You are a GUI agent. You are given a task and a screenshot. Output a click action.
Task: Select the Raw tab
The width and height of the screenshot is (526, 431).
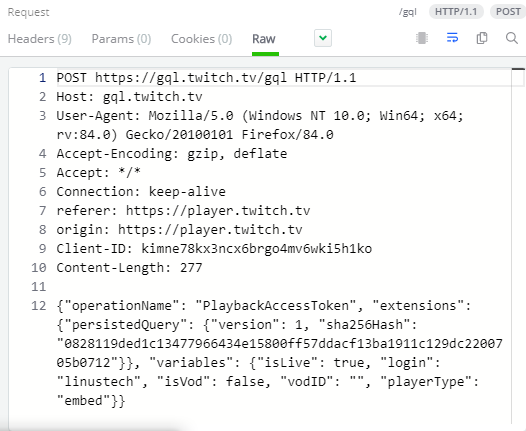264,39
